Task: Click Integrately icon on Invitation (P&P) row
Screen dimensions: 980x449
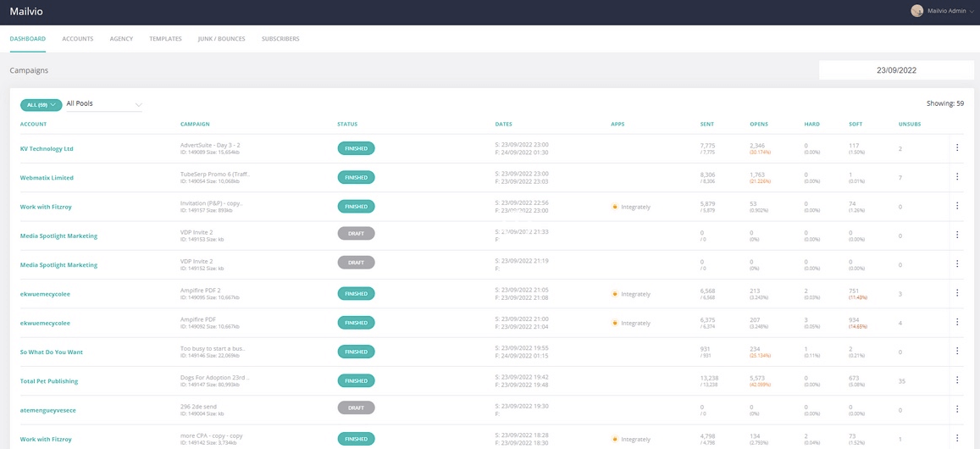Action: (x=615, y=207)
